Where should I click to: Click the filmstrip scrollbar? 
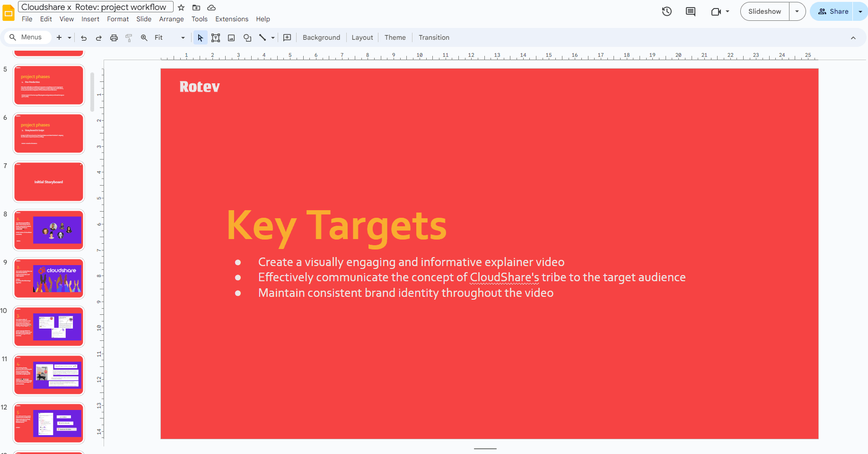(x=92, y=92)
